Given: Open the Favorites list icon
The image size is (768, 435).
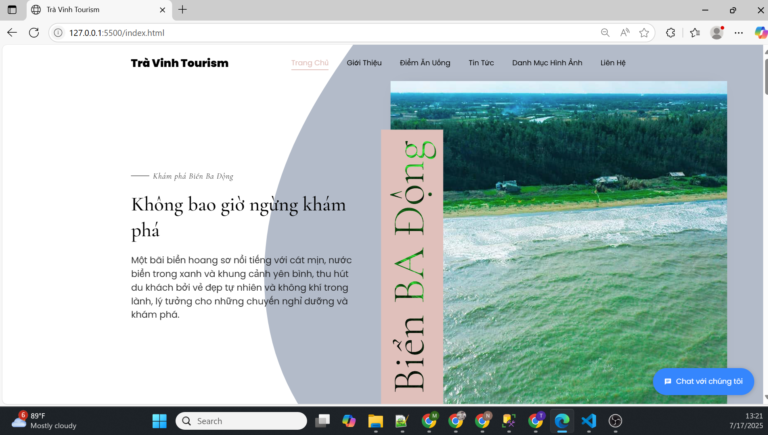Looking at the screenshot, I should (x=695, y=33).
